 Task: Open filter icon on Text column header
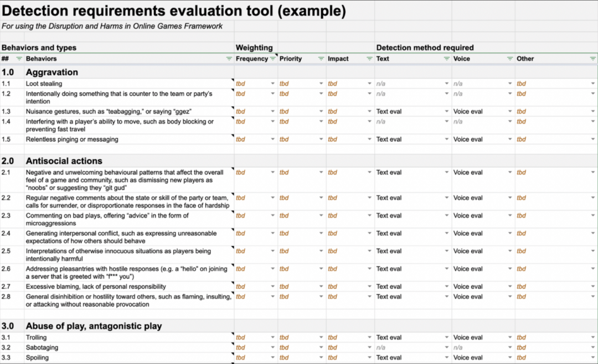click(447, 59)
